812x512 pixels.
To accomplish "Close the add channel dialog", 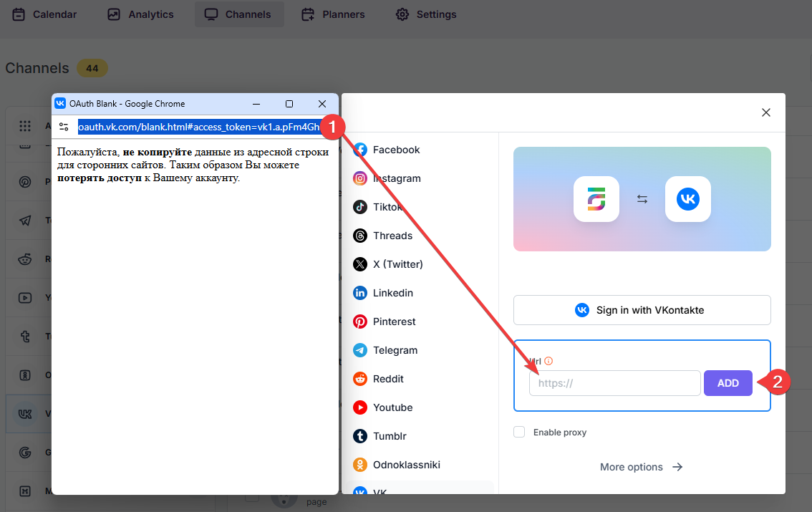I will (x=766, y=112).
